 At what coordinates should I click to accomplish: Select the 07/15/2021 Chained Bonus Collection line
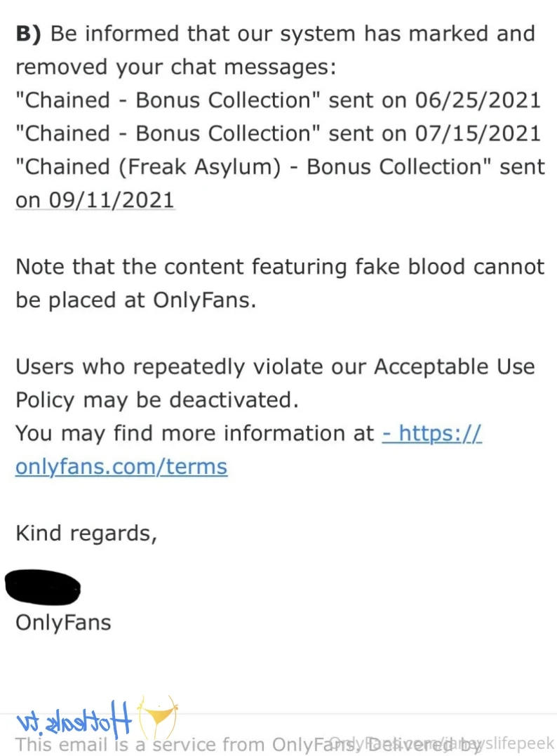278,133
